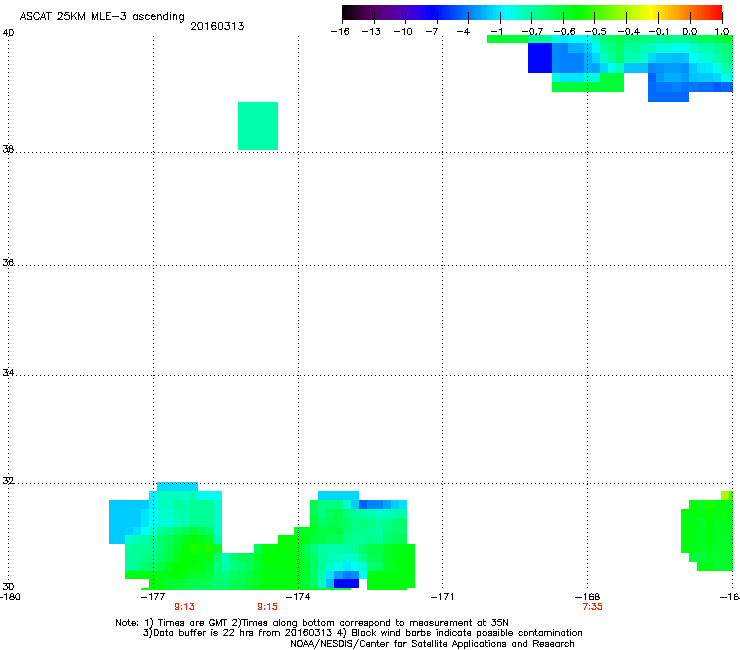
Task: Click the title "ASCAT 25KM MLE-3 ascending"
Action: 102,17
